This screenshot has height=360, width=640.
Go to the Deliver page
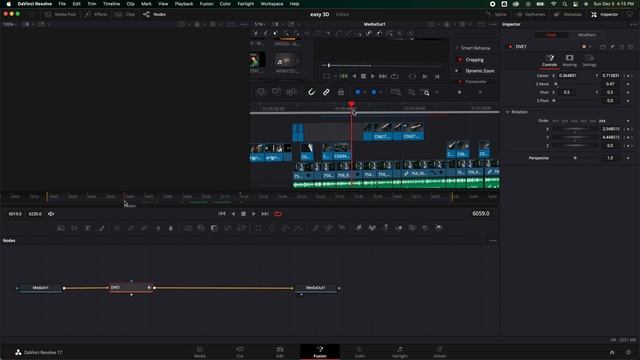pos(439,352)
